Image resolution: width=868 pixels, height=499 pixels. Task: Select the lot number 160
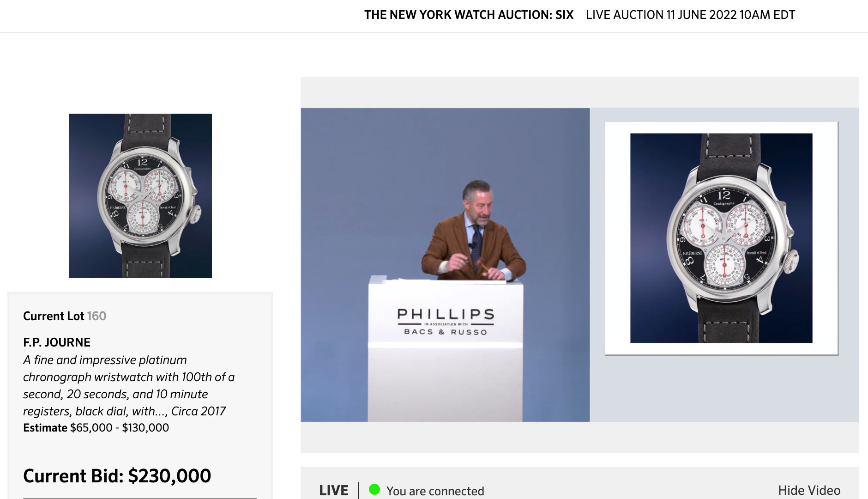coord(96,316)
